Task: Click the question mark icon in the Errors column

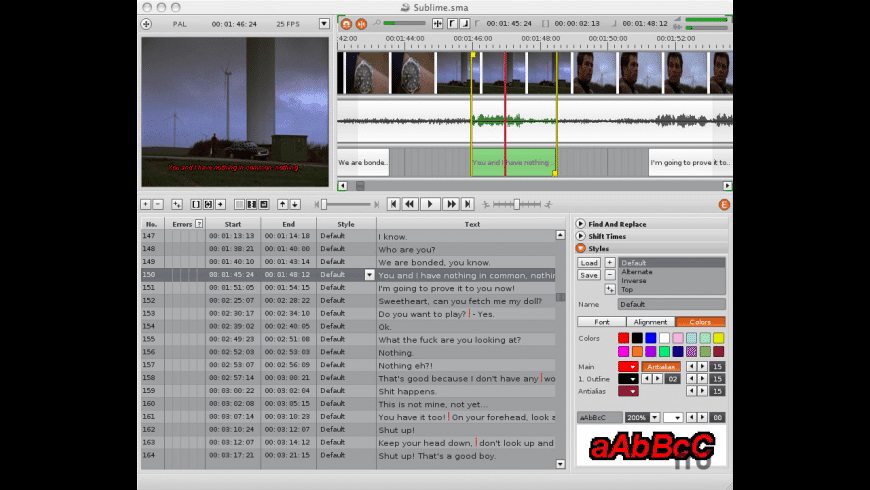Action: click(199, 224)
